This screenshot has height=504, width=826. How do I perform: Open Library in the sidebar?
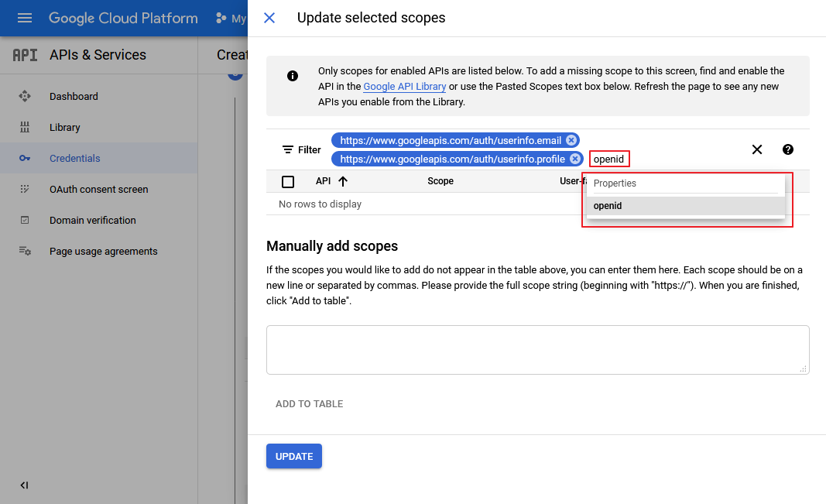pyautogui.click(x=65, y=128)
